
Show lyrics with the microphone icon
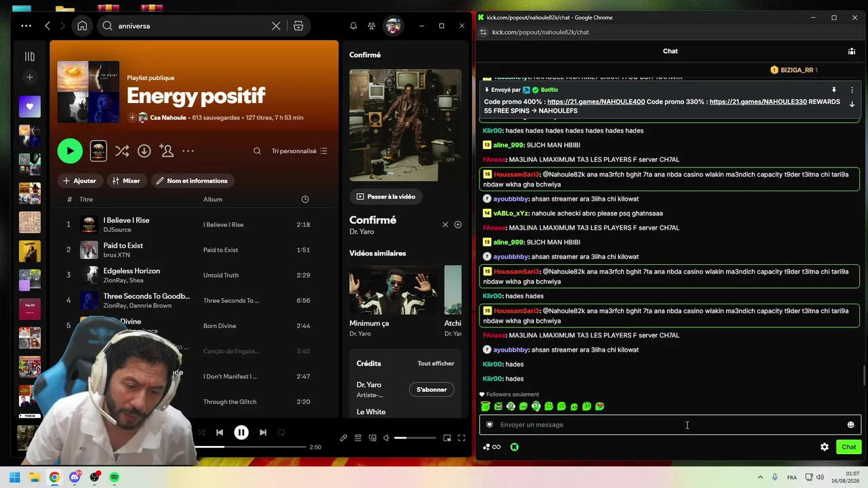tap(344, 438)
